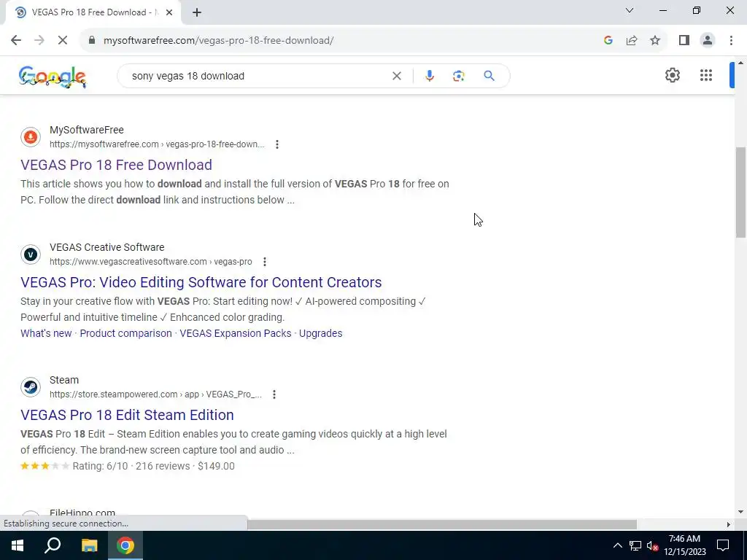The image size is (747, 560).
Task: Open the browser side panel
Action: [x=684, y=41]
